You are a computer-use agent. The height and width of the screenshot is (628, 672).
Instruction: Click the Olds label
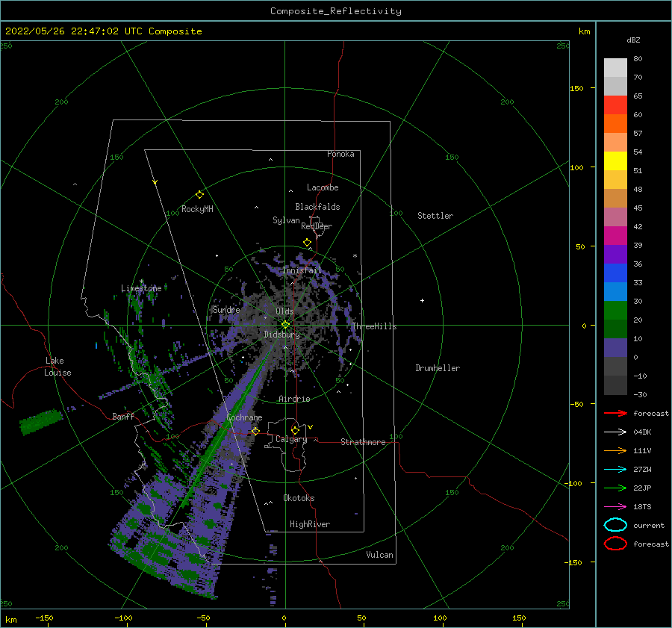tap(285, 311)
